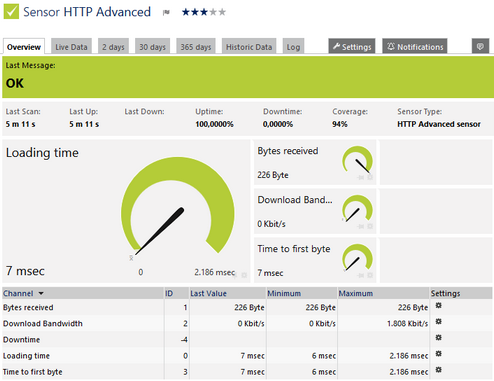Set priority with the second star
Screen dimensions: 494x381
tap(195, 12)
